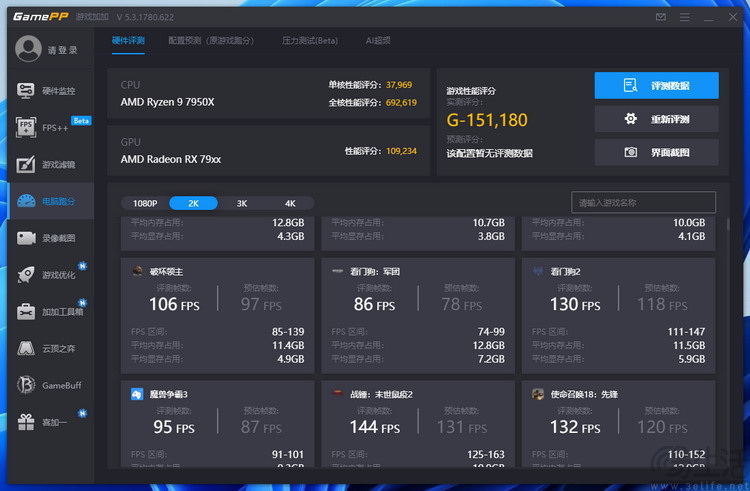Click the single-core score 37,969
Screen dimensions: 750x491
pyautogui.click(x=399, y=85)
